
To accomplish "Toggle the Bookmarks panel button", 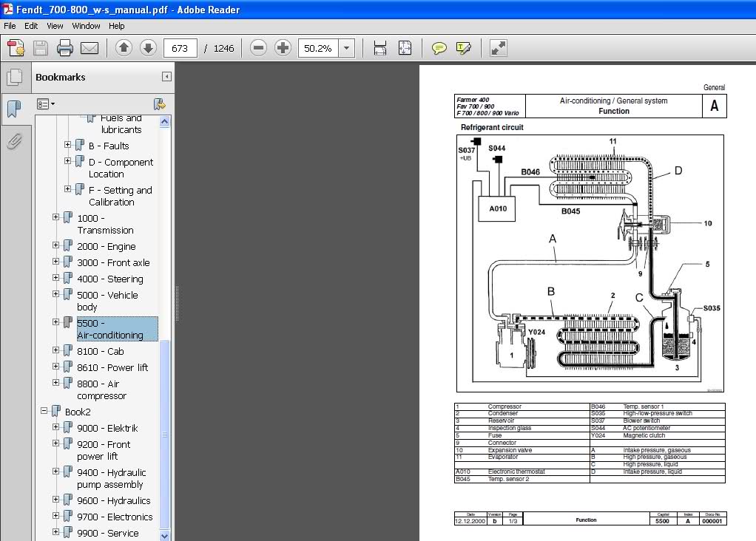I will pos(13,109).
